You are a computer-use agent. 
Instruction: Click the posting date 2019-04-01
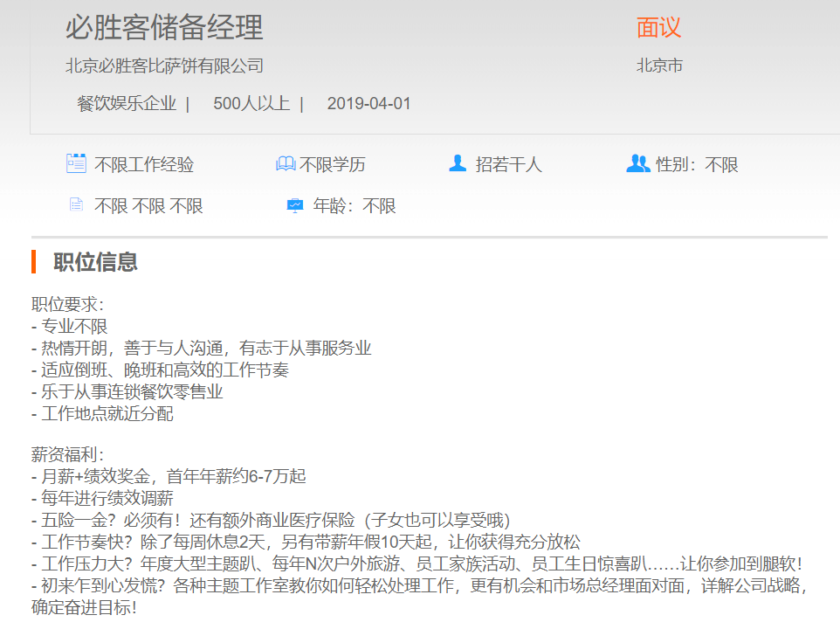pyautogui.click(x=368, y=104)
